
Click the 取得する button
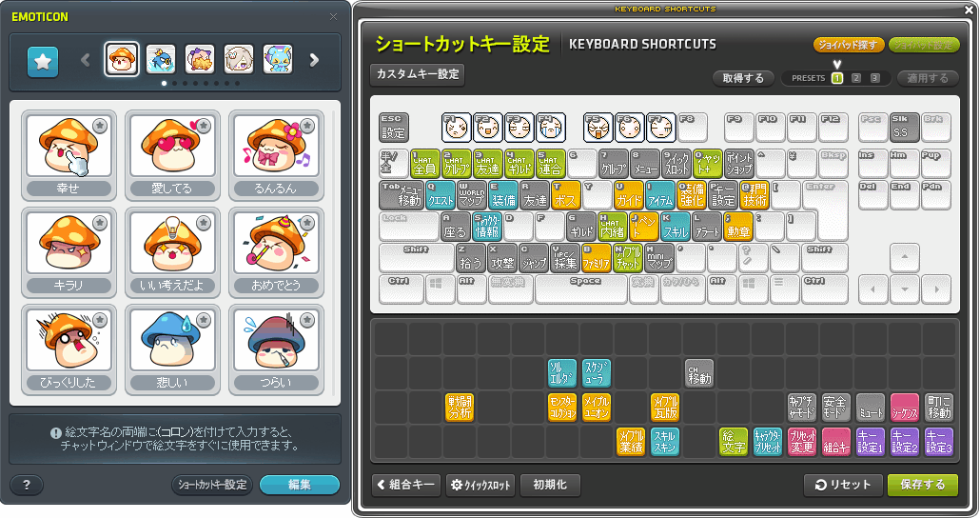pos(743,78)
